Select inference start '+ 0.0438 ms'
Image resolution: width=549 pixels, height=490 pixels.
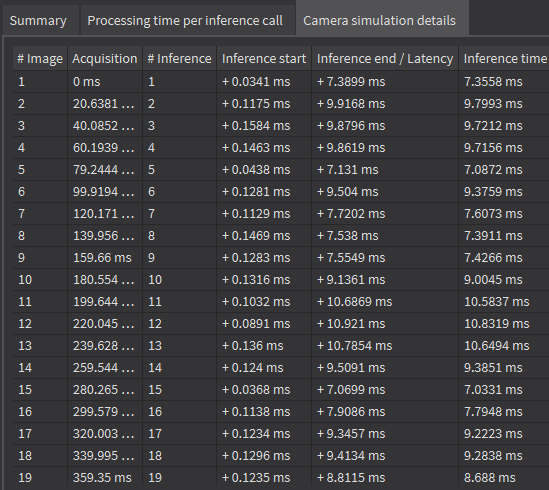click(x=264, y=170)
